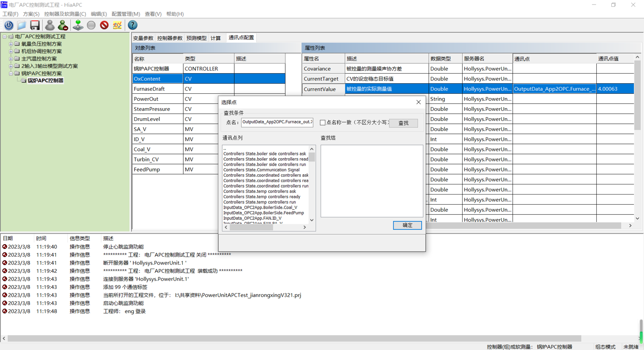Image resolution: width=644 pixels, height=350 pixels.
Task: Switch to the 预测模型 tab
Action: coord(196,38)
